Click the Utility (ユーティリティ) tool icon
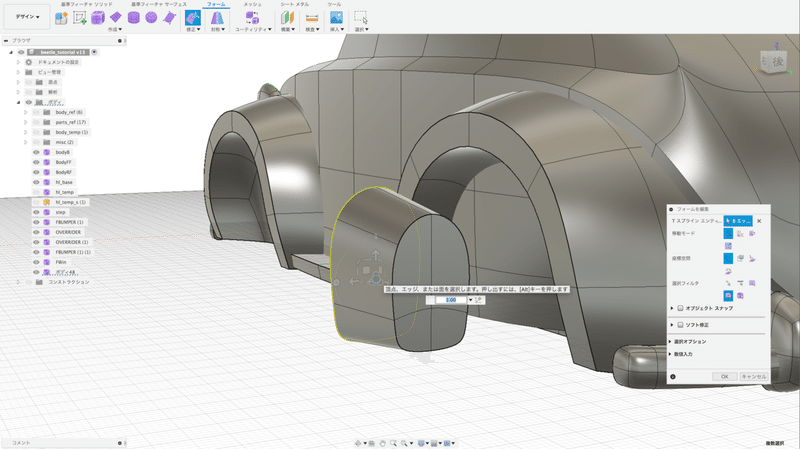The width and height of the screenshot is (800, 449). point(251,17)
